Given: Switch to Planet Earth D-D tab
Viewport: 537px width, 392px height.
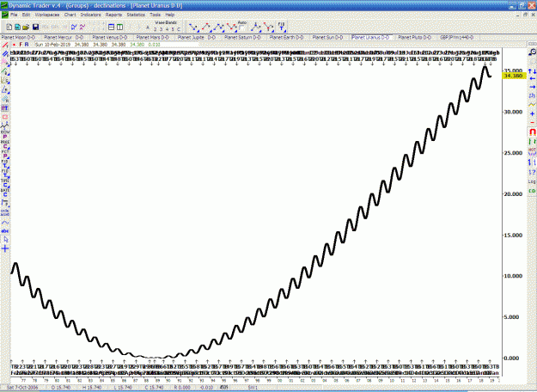Looking at the screenshot, I should (x=286, y=37).
